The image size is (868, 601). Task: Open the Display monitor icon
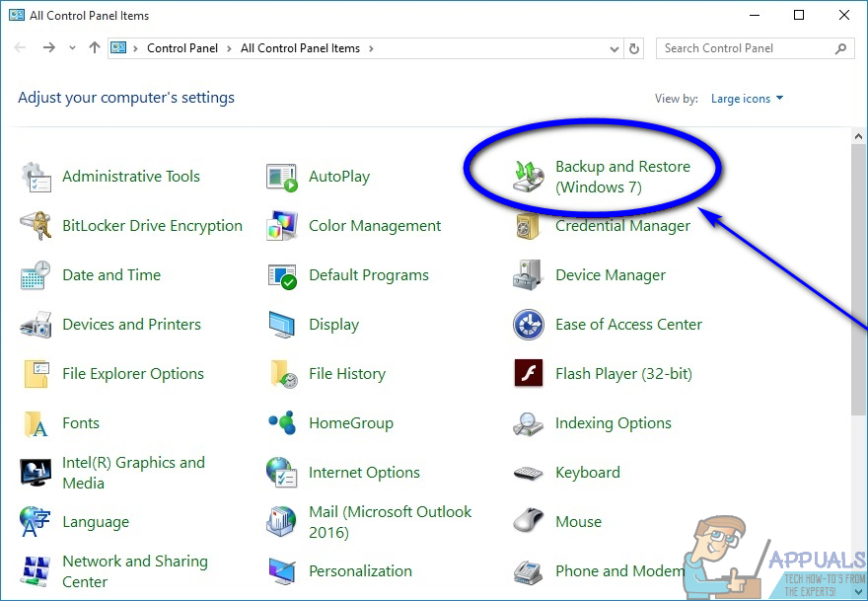pos(282,325)
